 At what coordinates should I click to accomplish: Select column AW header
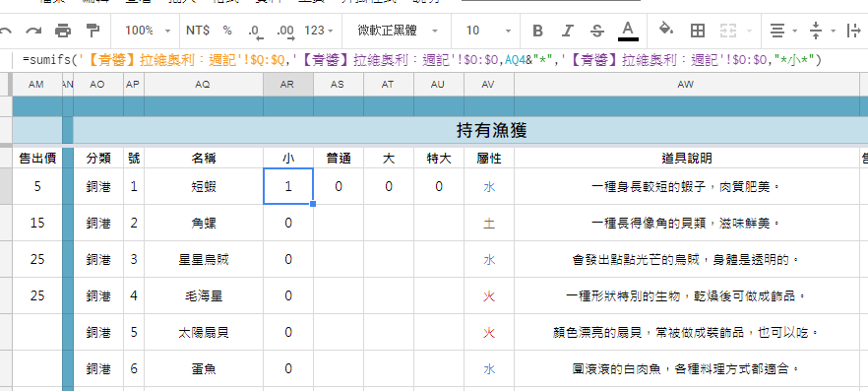tap(686, 84)
